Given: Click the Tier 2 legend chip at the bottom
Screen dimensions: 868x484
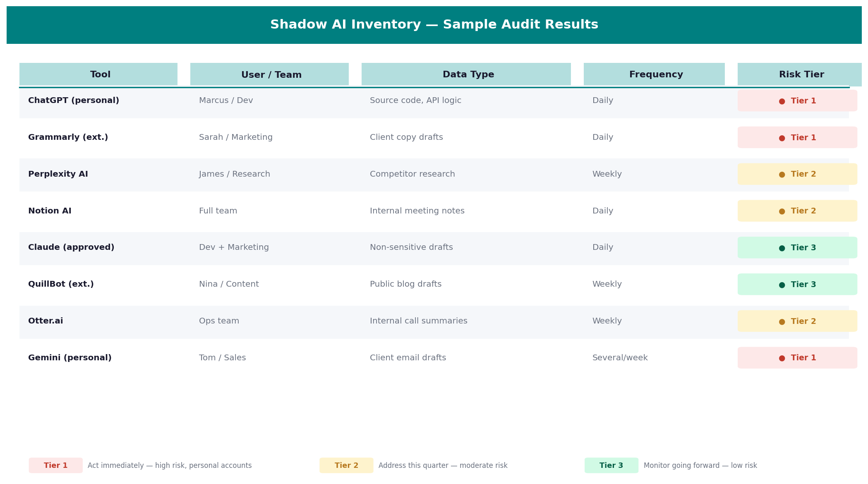Looking at the screenshot, I should tap(346, 465).
